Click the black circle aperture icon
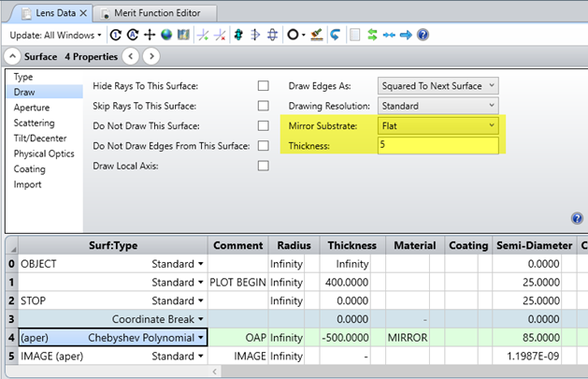 click(x=293, y=35)
